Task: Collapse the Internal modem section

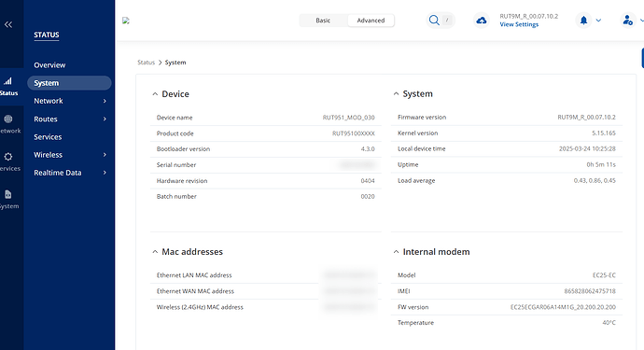Action: point(396,252)
